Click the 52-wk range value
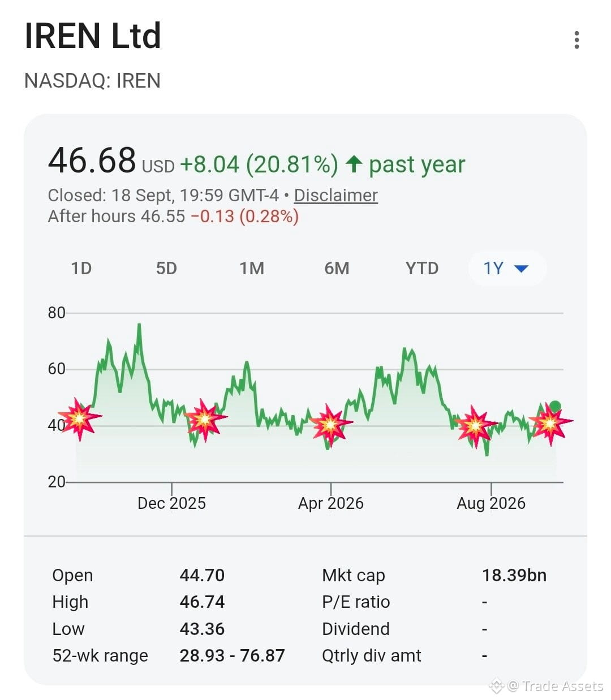 pyautogui.click(x=232, y=655)
